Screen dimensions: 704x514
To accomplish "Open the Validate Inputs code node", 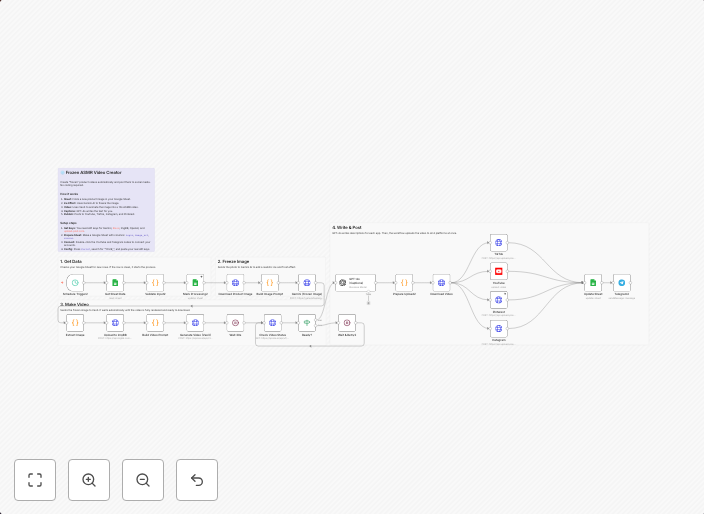I will coord(155,283).
